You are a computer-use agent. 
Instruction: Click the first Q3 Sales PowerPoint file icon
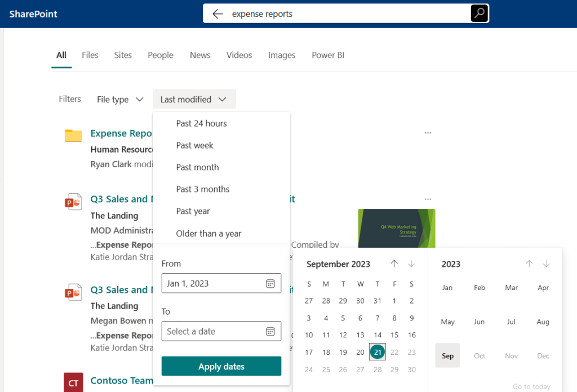[73, 202]
